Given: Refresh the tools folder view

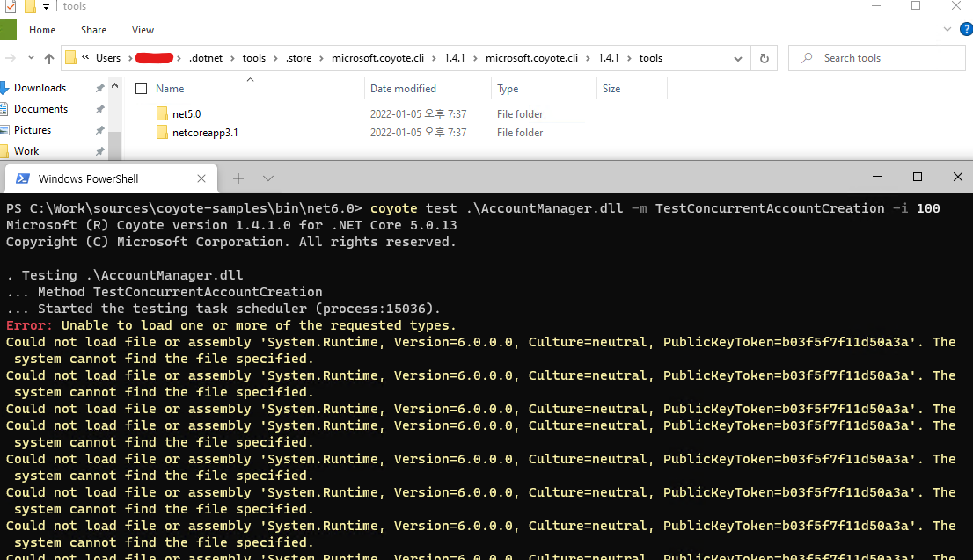Looking at the screenshot, I should [x=763, y=58].
